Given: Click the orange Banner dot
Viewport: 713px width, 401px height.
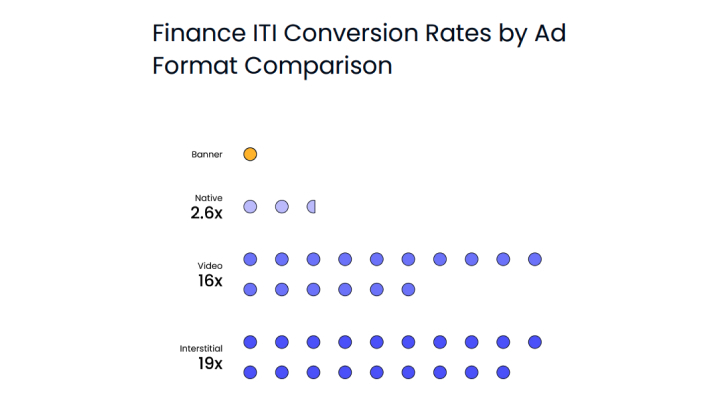Looking at the screenshot, I should [250, 154].
